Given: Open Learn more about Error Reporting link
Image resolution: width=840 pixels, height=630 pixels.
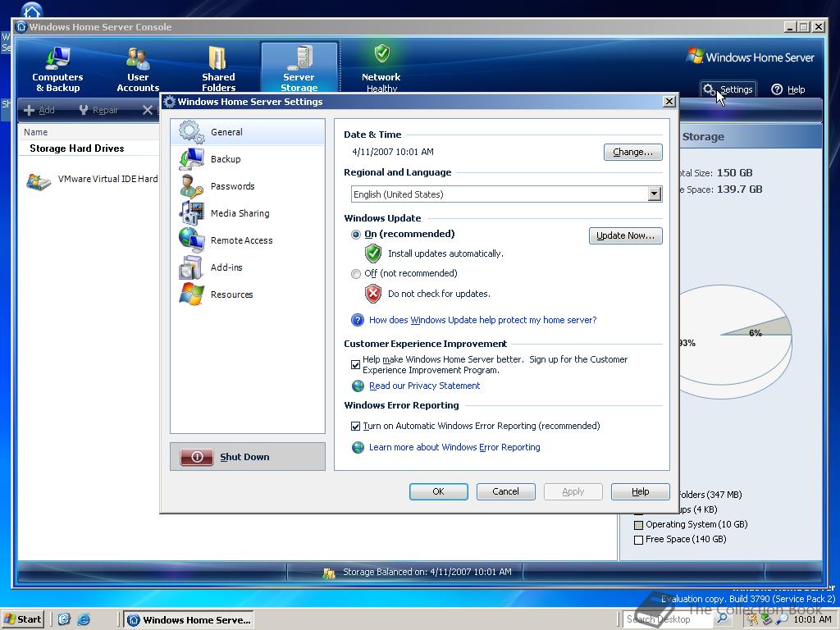Looking at the screenshot, I should click(454, 447).
